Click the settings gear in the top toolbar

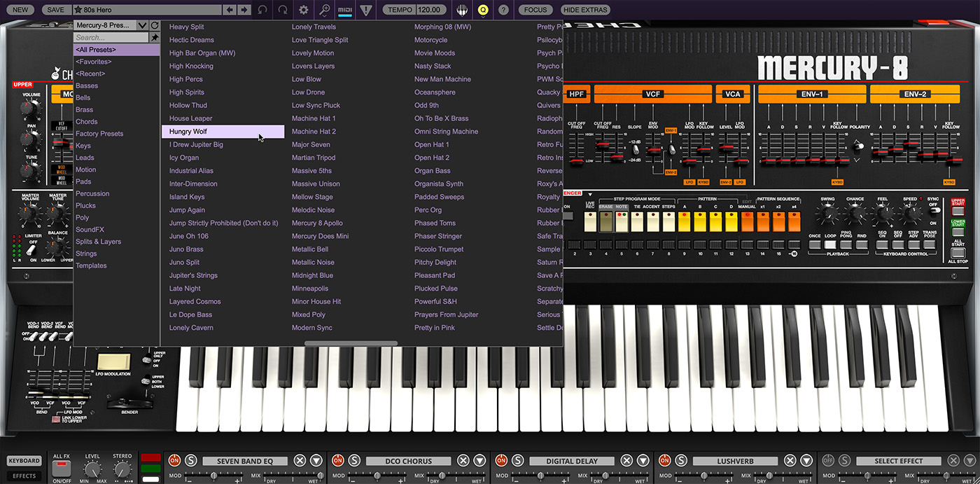pos(303,10)
